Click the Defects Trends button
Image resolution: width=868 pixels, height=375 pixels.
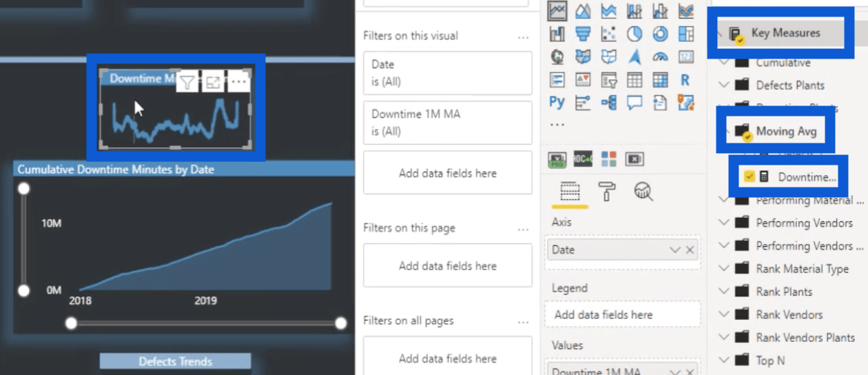(175, 361)
